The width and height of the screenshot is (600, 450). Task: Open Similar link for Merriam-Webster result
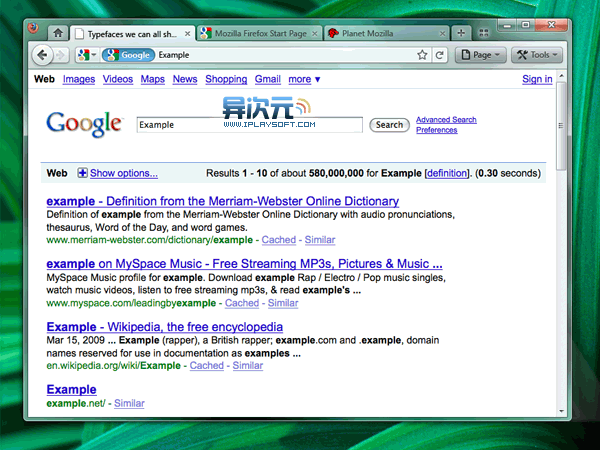[x=320, y=240]
